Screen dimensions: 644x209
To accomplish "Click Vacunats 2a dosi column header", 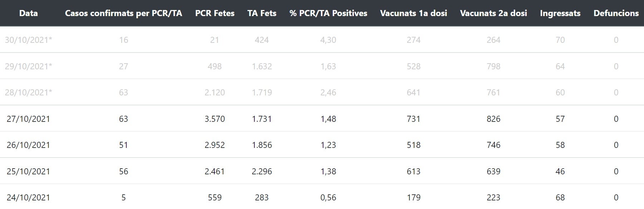I will [x=493, y=13].
